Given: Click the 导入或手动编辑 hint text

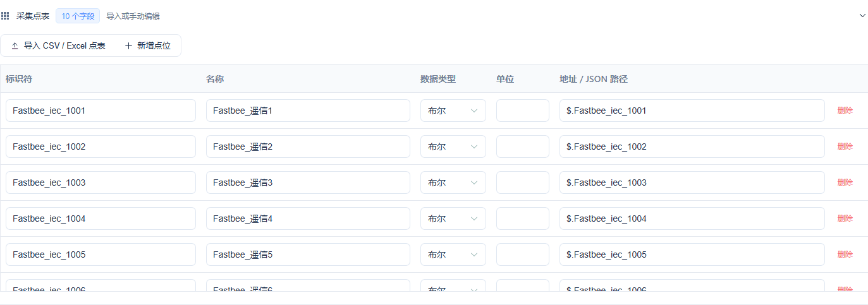Looking at the screenshot, I should click(x=133, y=16).
